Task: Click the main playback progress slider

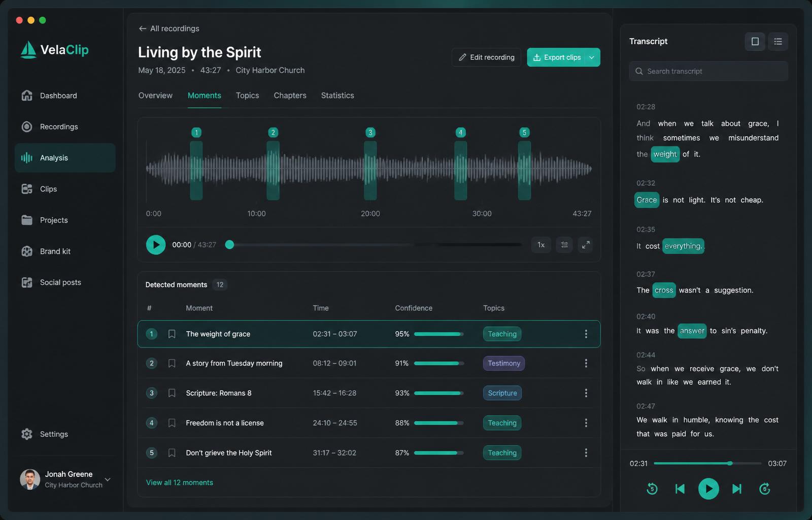Action: (376, 245)
